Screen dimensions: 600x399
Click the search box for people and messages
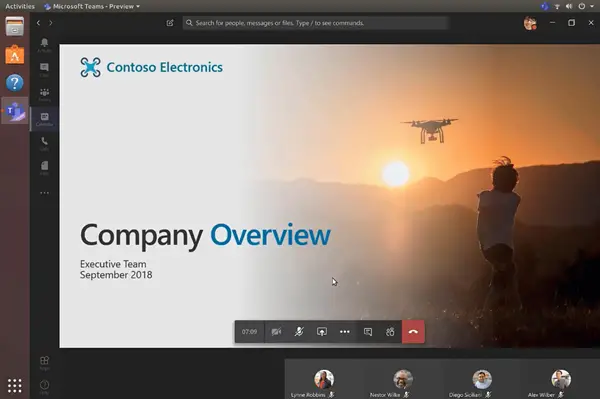tap(315, 23)
